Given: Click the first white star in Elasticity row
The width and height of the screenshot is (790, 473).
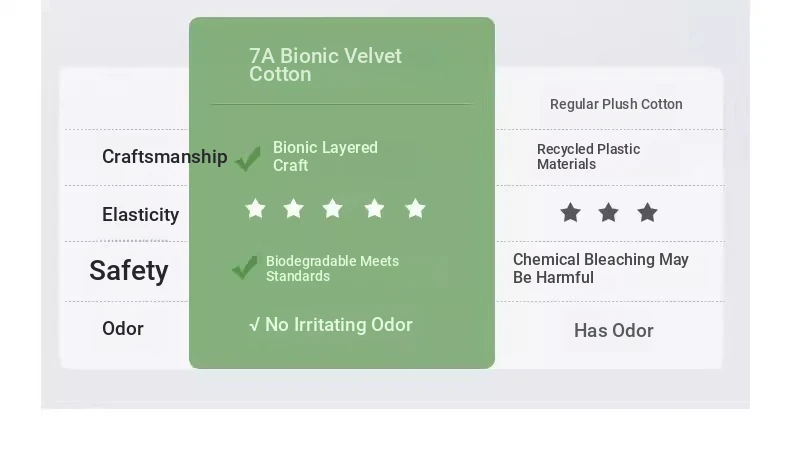Looking at the screenshot, I should coord(255,209).
